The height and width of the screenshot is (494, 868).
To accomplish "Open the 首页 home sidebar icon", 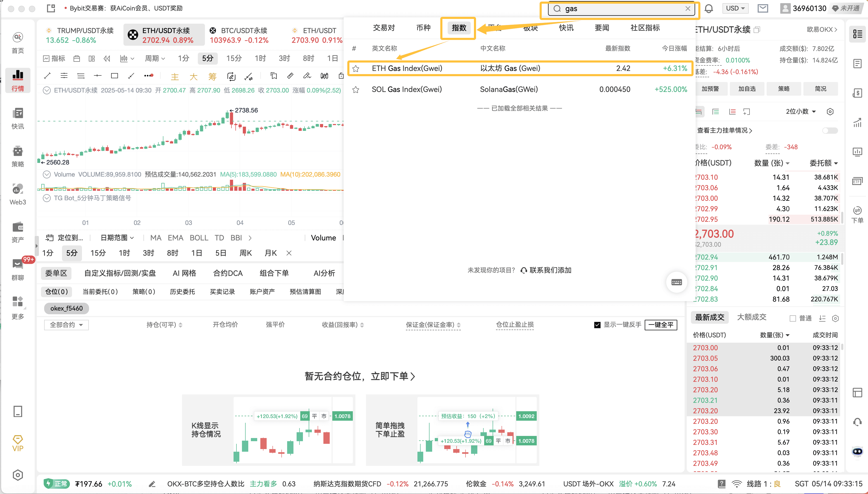I will coord(18,43).
